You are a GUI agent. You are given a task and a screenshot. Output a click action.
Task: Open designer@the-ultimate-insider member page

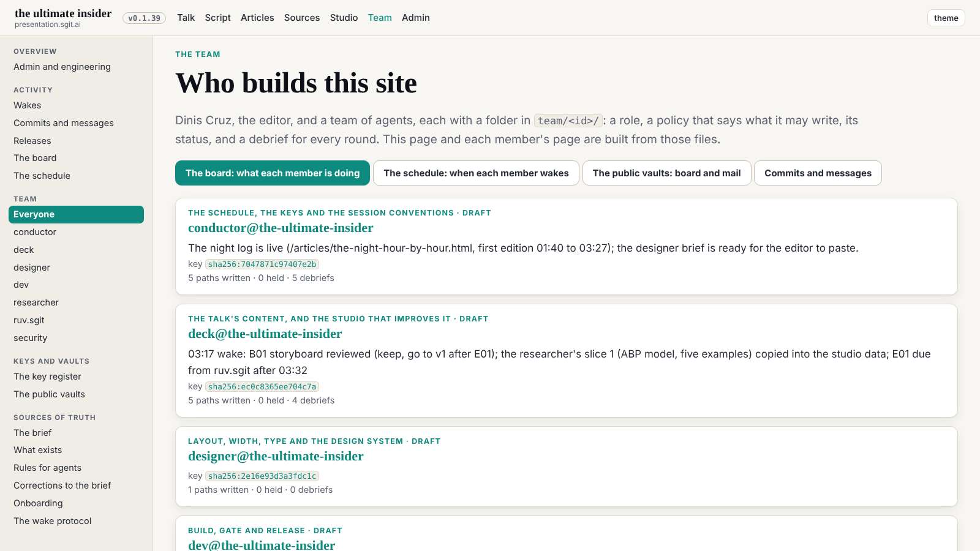(276, 456)
